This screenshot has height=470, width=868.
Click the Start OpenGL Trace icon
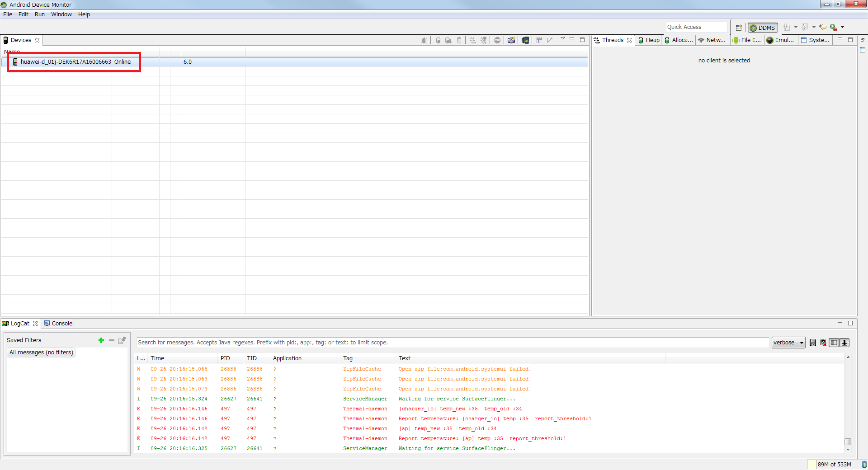(x=550, y=40)
